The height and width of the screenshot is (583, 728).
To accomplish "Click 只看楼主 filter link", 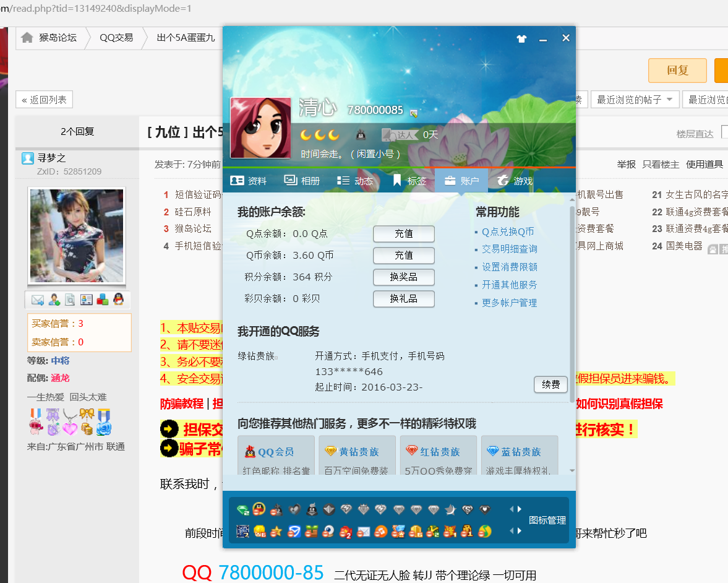I will tap(661, 165).
